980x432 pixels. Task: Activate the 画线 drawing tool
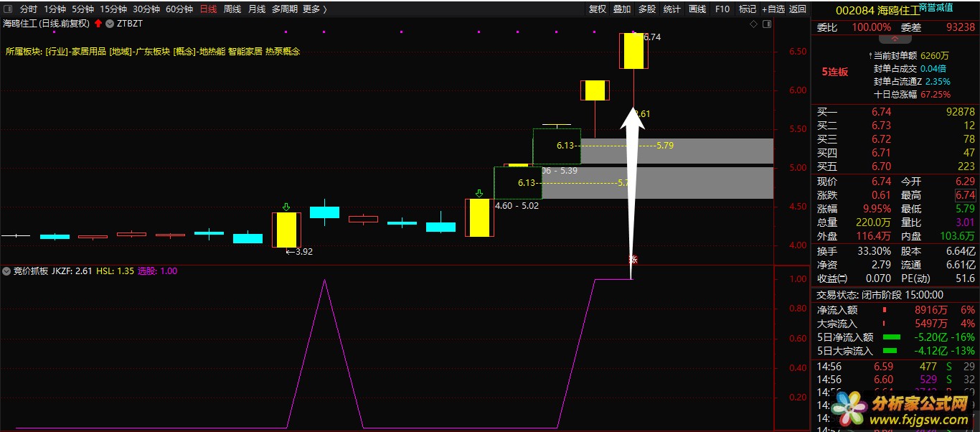pos(697,9)
